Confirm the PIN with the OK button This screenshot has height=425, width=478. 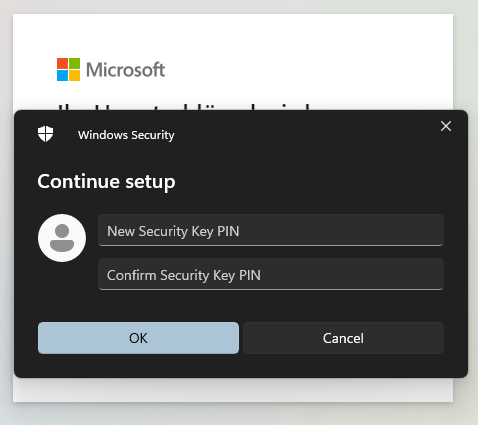(138, 338)
